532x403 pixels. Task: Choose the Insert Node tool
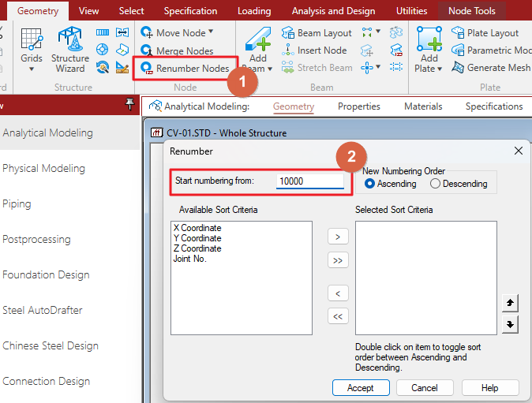[289, 50]
